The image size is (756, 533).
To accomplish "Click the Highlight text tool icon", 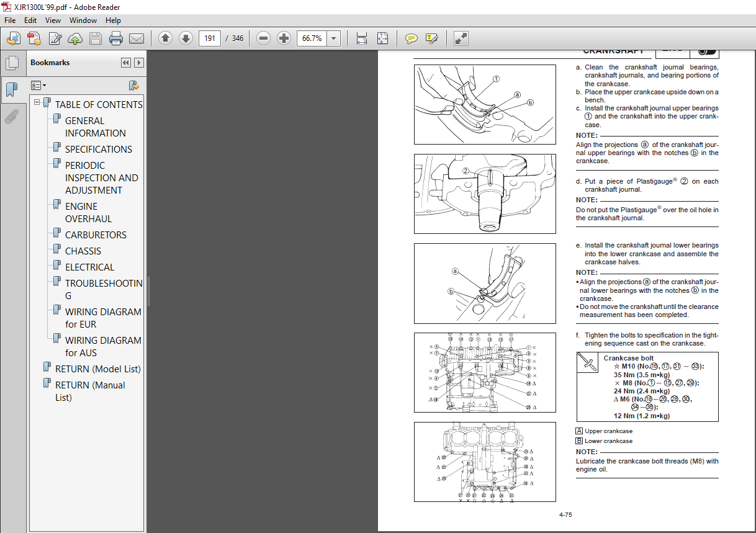I will tap(432, 38).
